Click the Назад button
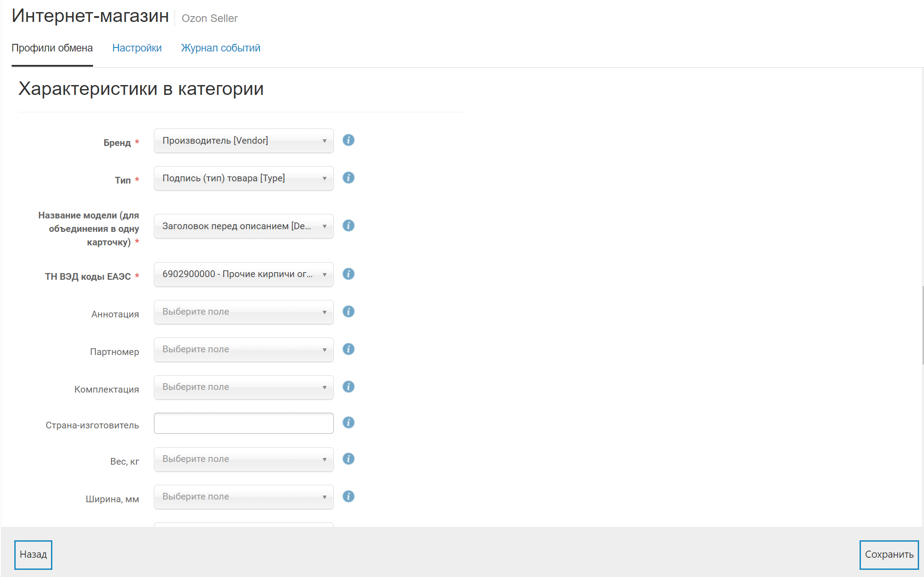Image resolution: width=924 pixels, height=577 pixels. click(33, 555)
